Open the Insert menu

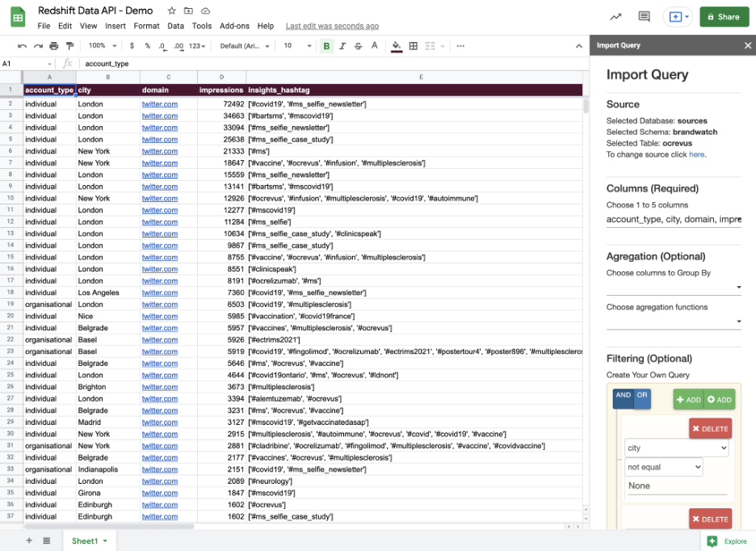115,26
